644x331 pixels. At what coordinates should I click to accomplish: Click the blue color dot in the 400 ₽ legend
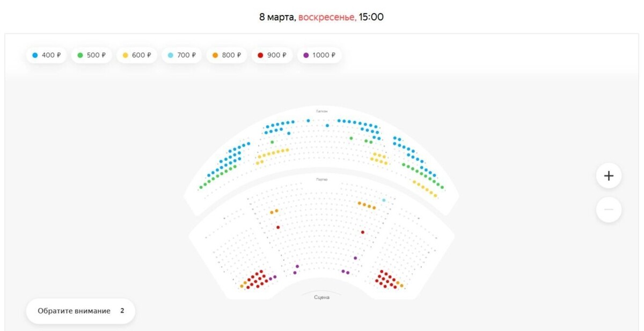(35, 55)
